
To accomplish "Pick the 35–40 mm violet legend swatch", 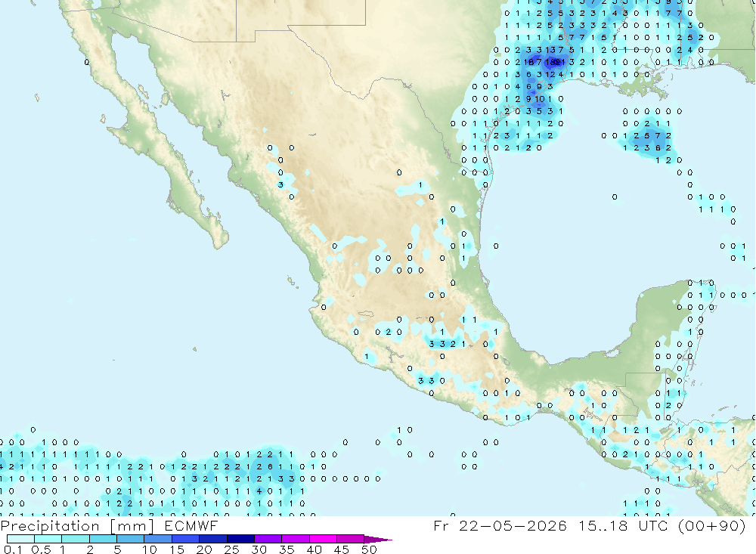I will [x=296, y=539].
